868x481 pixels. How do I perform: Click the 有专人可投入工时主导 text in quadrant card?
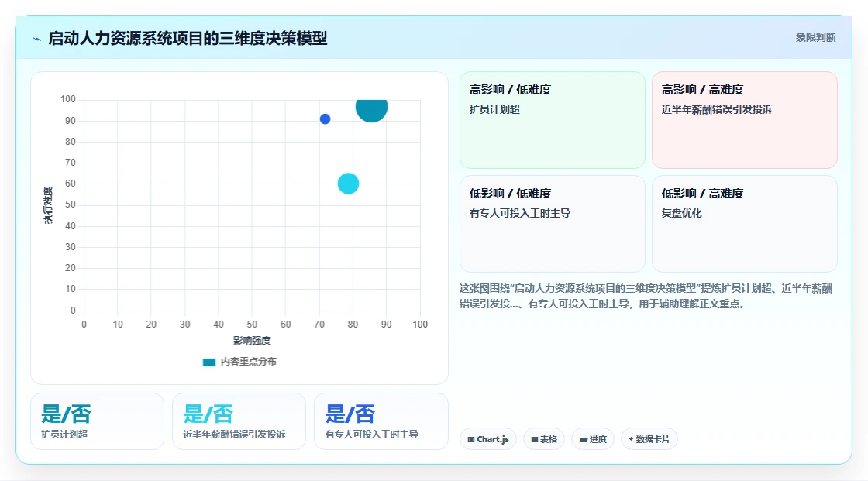click(x=520, y=213)
